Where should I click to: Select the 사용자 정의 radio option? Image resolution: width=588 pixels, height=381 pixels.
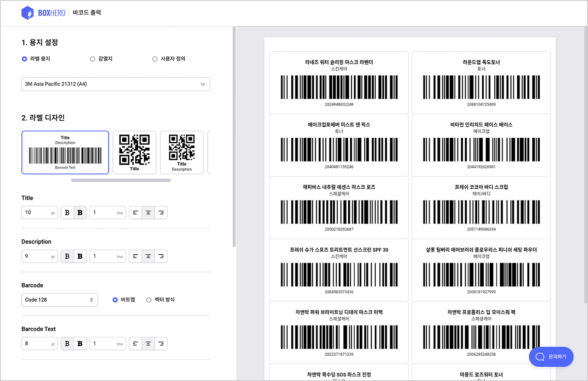coord(155,59)
